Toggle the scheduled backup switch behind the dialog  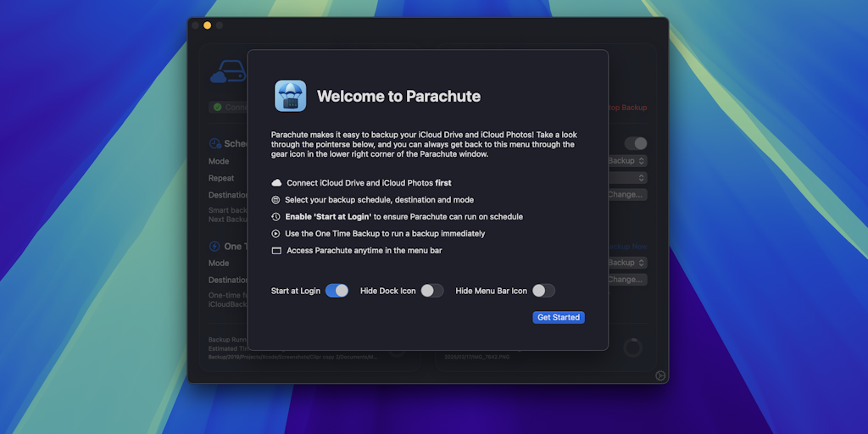(x=636, y=144)
